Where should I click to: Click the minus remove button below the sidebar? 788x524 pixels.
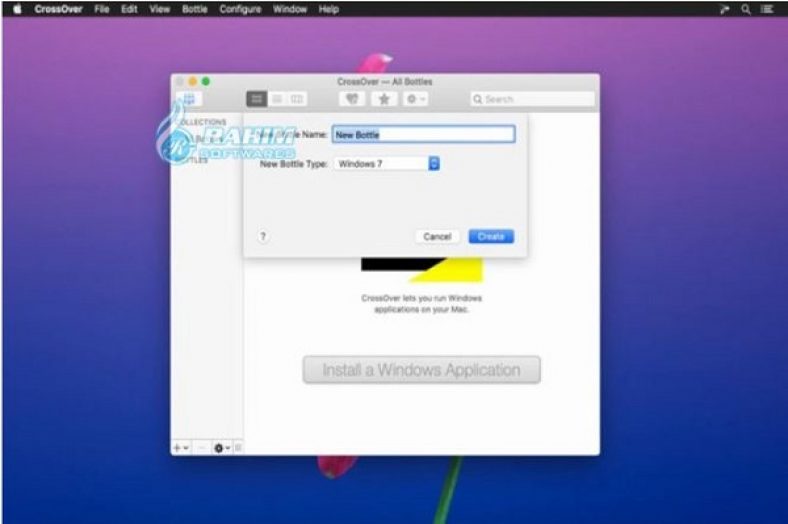(202, 448)
